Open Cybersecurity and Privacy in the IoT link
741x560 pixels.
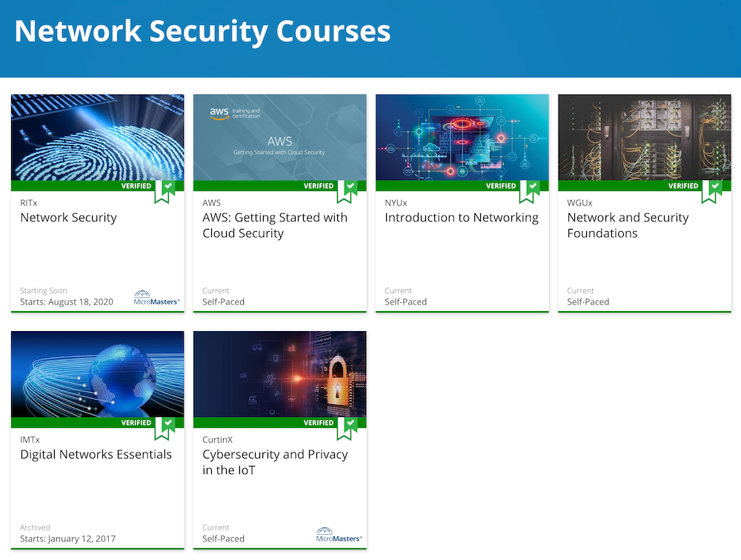275,462
